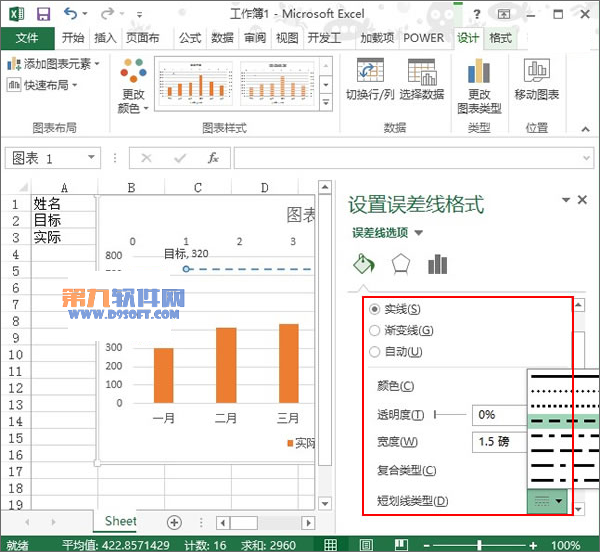Click the 移动图表 move chart icon
The height and width of the screenshot is (552, 600).
tap(536, 70)
